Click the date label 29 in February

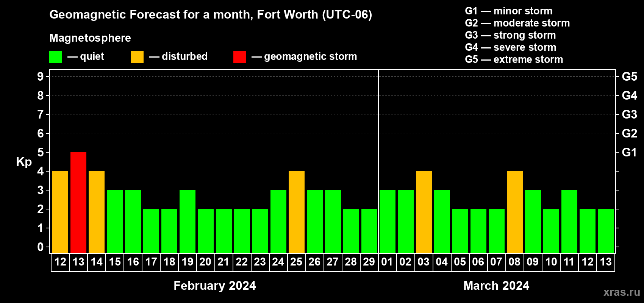click(x=369, y=262)
